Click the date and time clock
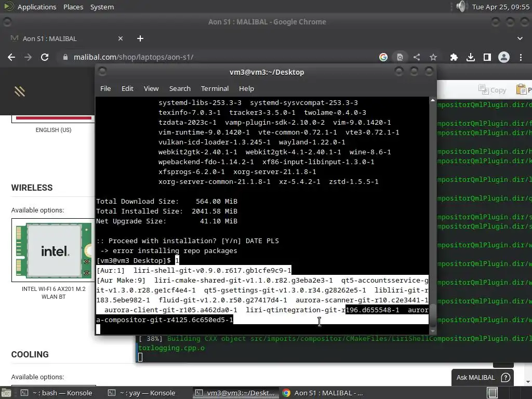Viewport: 532px width, 399px height. click(x=500, y=7)
